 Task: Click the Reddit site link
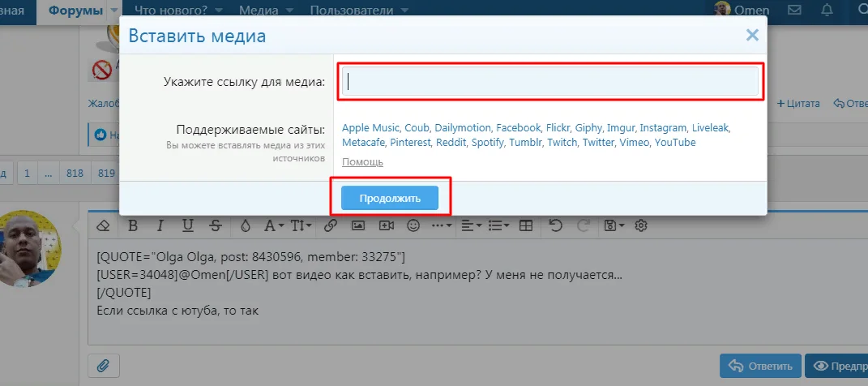pyautogui.click(x=450, y=143)
